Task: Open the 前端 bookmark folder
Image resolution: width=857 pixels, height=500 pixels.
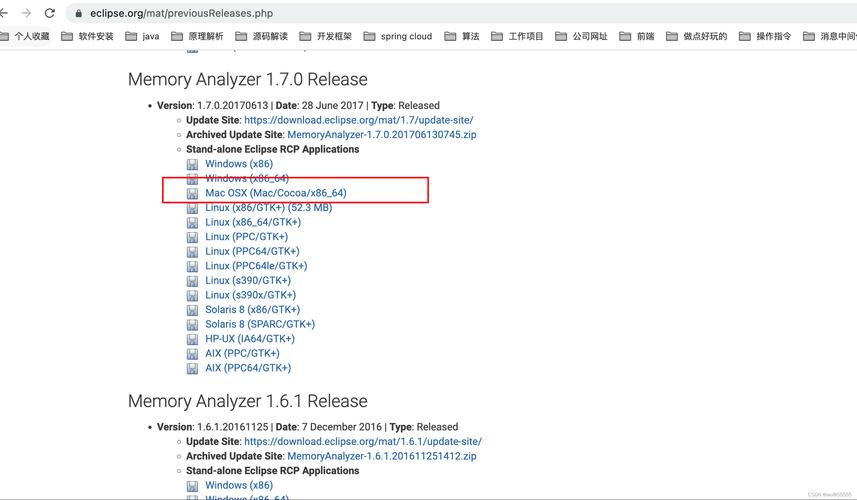Action: [636, 36]
